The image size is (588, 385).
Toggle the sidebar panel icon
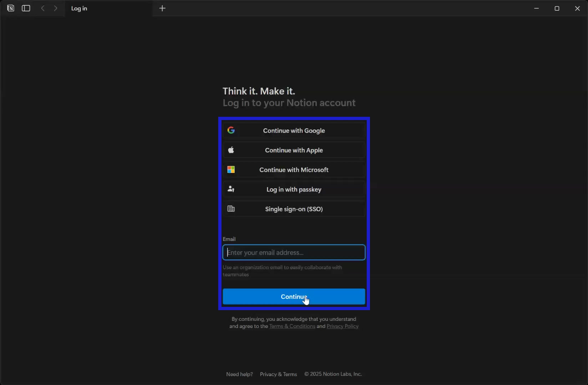point(26,8)
